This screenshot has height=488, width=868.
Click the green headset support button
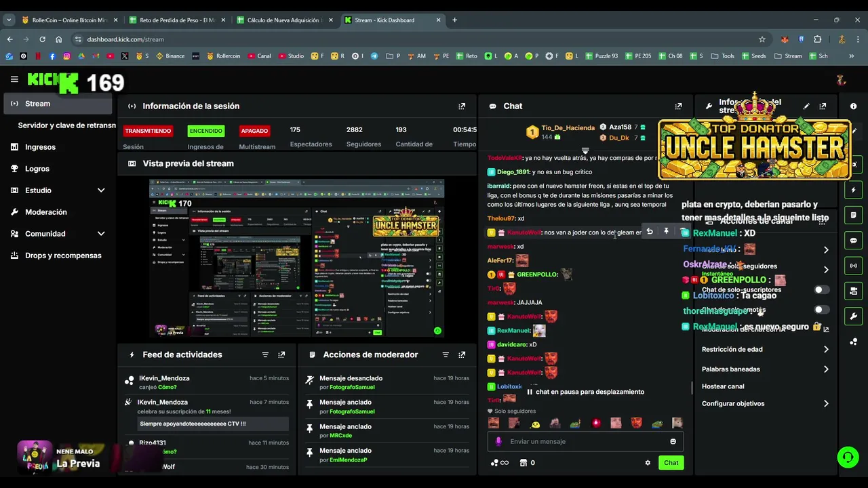click(848, 457)
